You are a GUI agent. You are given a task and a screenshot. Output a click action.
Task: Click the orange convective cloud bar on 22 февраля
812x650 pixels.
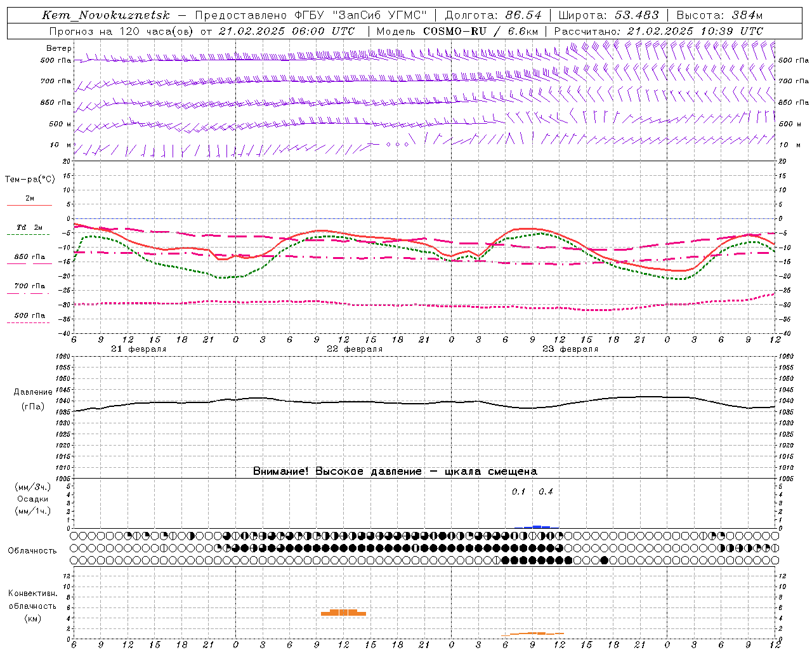pyautogui.click(x=343, y=613)
